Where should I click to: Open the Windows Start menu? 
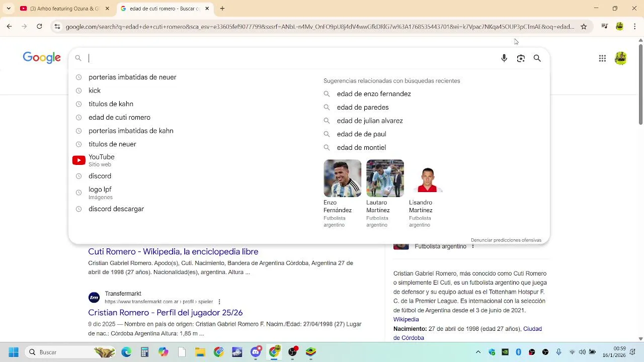coord(14,352)
